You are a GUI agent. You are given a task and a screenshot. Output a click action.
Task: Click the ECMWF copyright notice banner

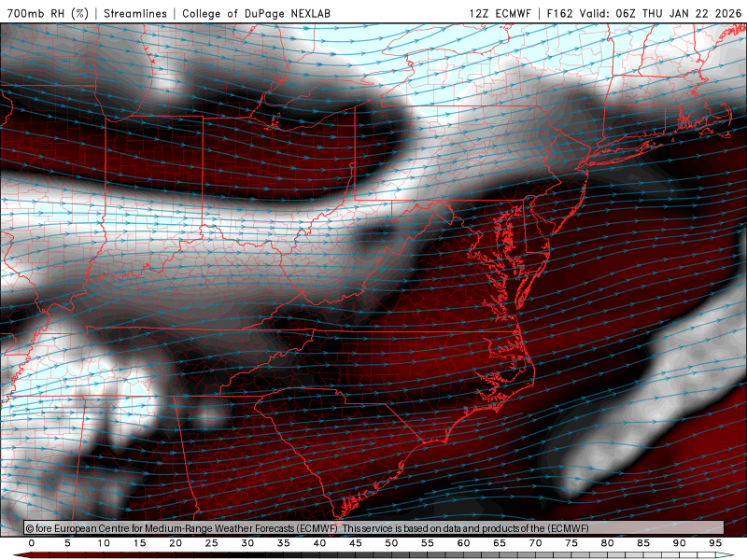point(373,527)
